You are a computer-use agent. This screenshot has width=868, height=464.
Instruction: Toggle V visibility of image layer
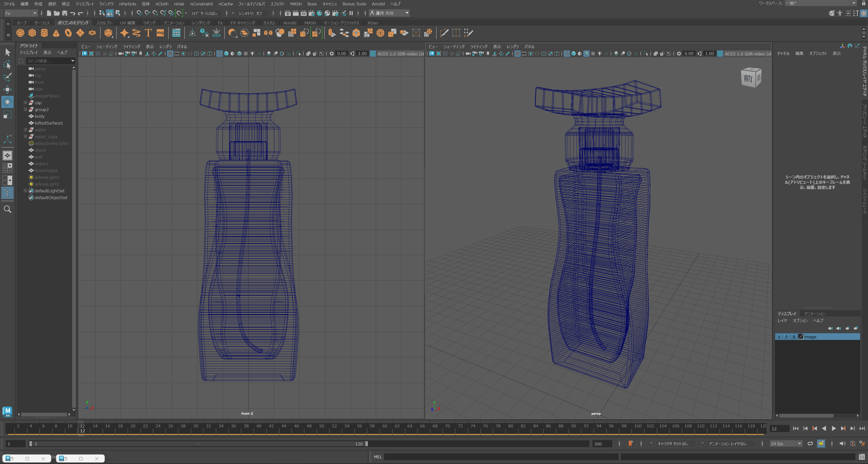779,337
